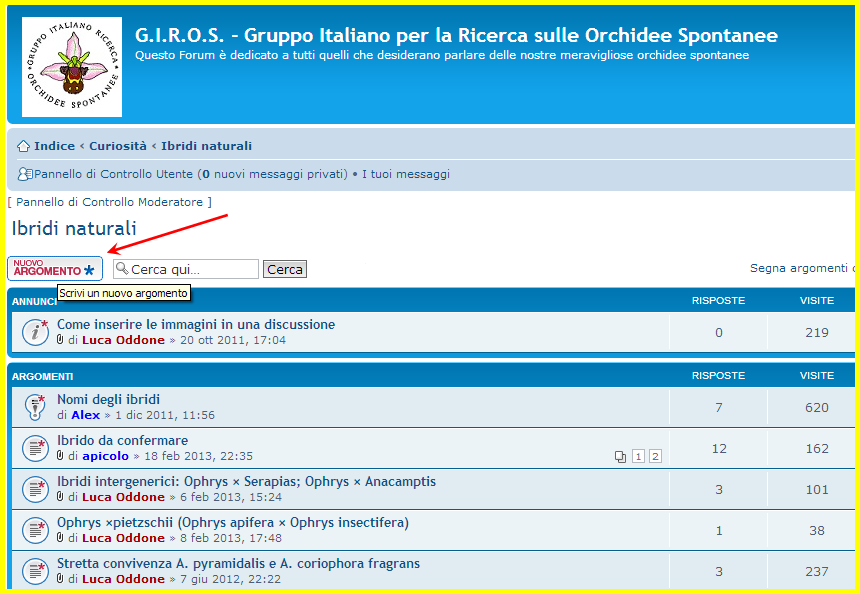This screenshot has height=594, width=860.
Task: Go to page 1 of Ibrido da confermare
Action: point(638,456)
